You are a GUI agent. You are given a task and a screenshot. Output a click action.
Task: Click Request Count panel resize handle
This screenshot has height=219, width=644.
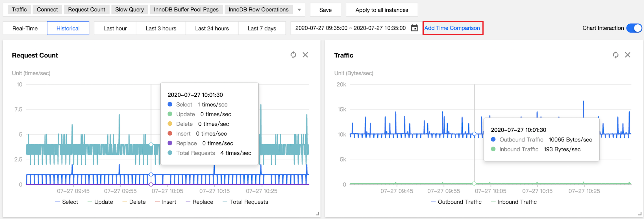tap(317, 214)
